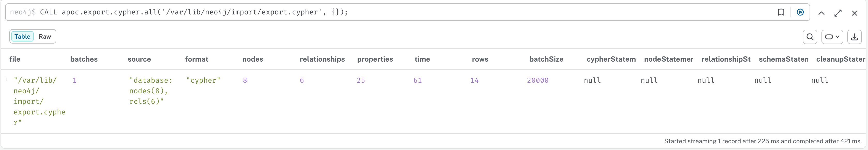Run the query with the play button
This screenshot has height=150, width=868.
tap(800, 12)
